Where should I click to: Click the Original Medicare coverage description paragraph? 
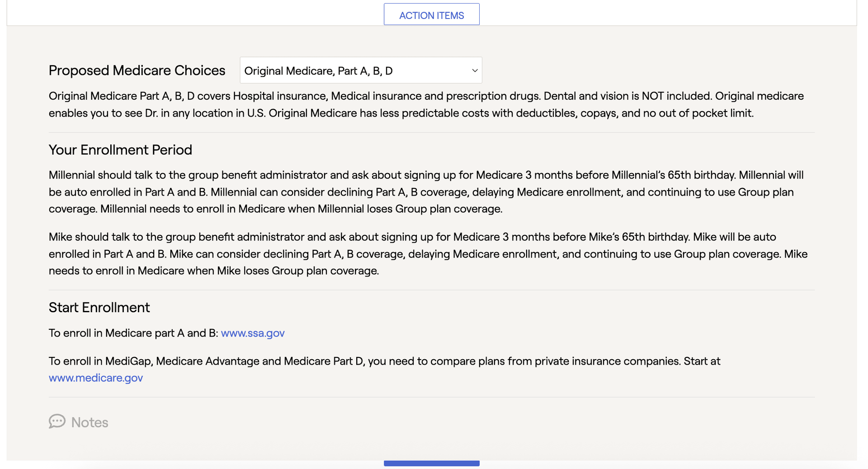tap(426, 104)
